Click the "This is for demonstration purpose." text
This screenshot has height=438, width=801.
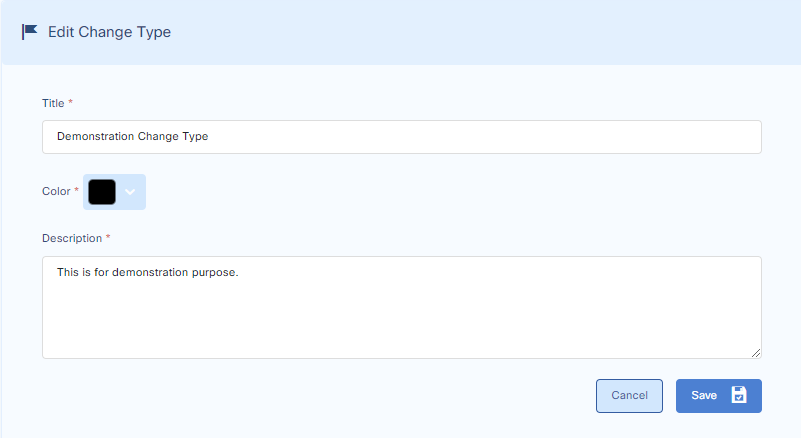pos(147,271)
